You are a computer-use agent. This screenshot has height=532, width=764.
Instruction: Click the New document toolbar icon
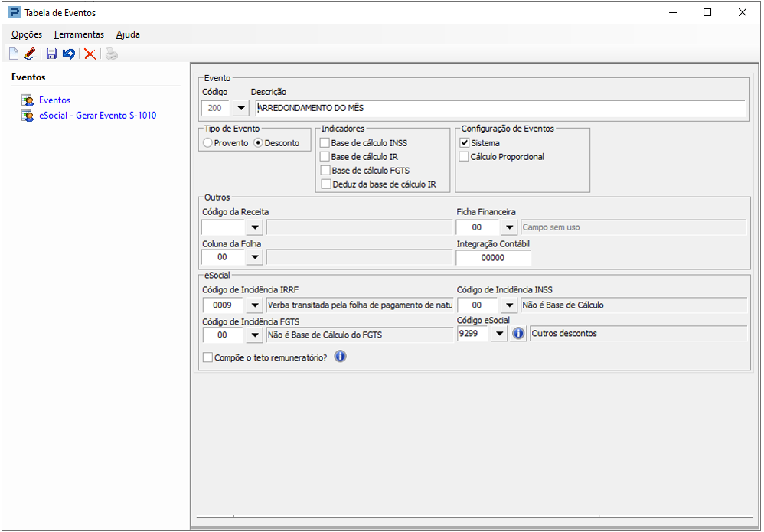point(14,54)
